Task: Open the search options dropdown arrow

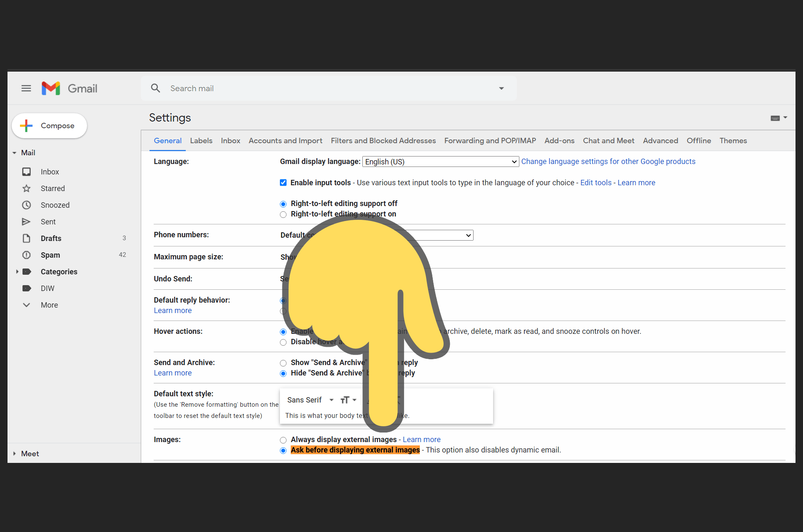Action: pyautogui.click(x=501, y=88)
